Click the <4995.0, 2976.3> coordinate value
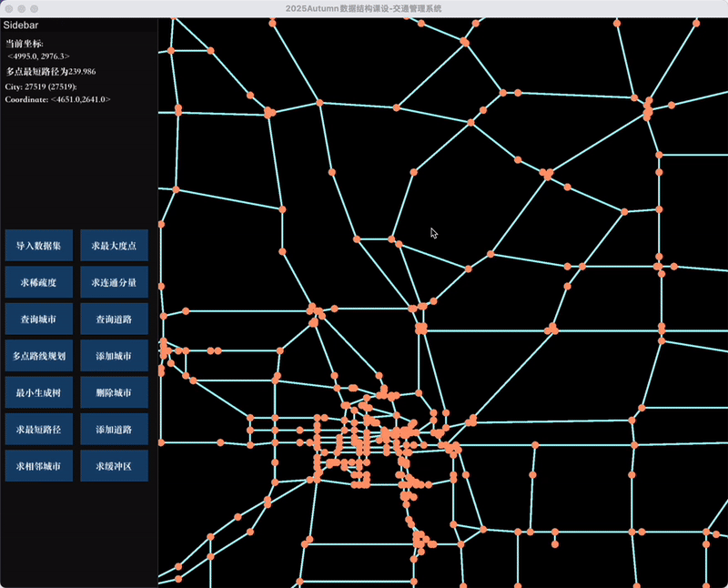 (38, 56)
